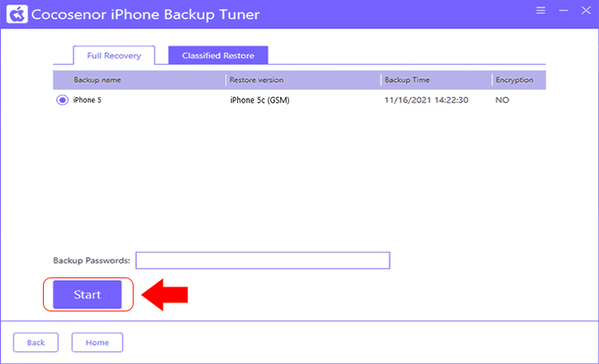The height and width of the screenshot is (364, 599).
Task: Return to Home screen button
Action: 97,343
